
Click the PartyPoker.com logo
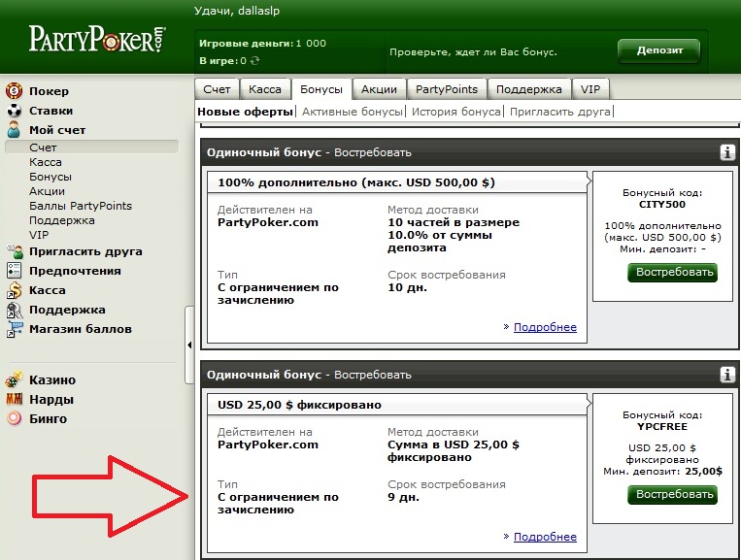(x=97, y=39)
